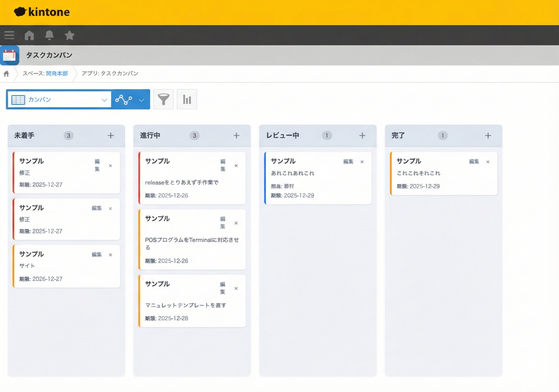Remove the releaseをとりあえず手作業で card

(236, 166)
